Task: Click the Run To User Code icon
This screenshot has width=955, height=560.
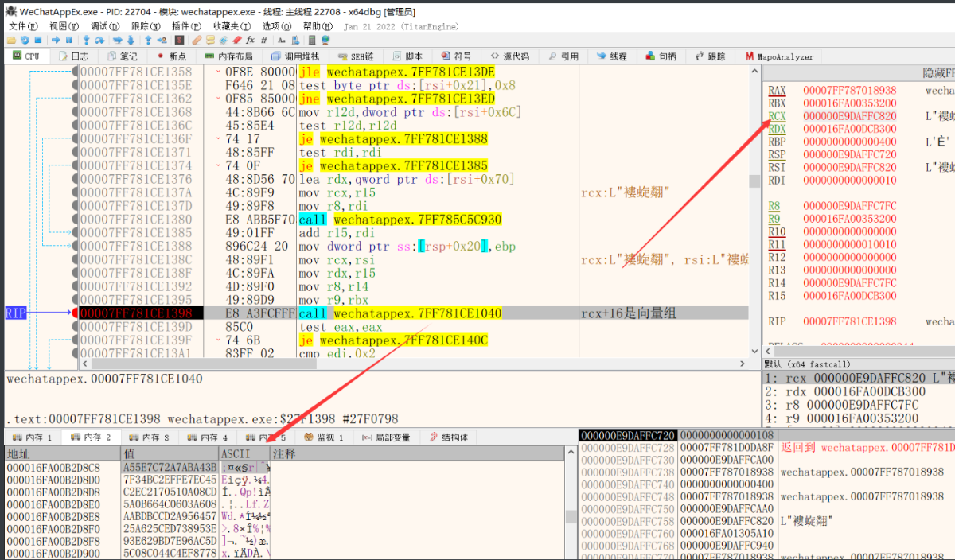Action: (x=162, y=40)
